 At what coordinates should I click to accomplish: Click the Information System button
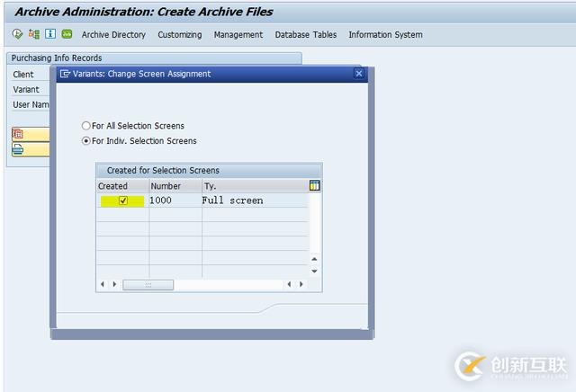coord(385,35)
